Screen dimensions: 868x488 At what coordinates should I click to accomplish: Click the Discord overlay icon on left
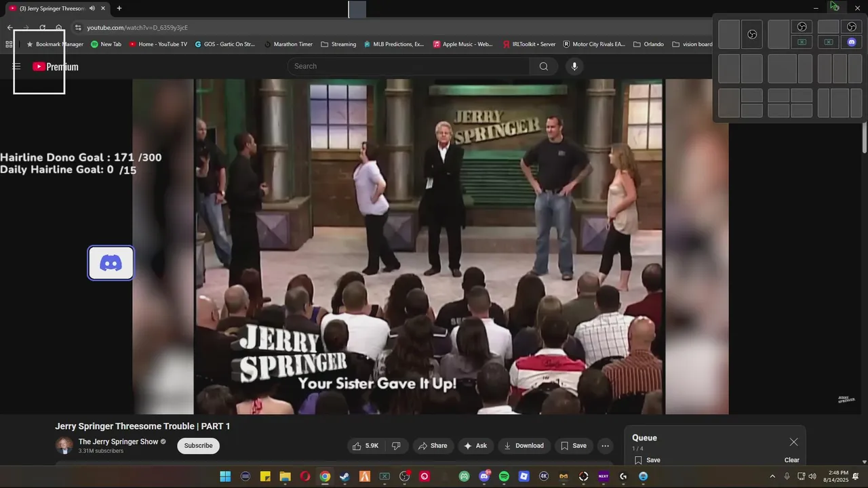click(111, 263)
